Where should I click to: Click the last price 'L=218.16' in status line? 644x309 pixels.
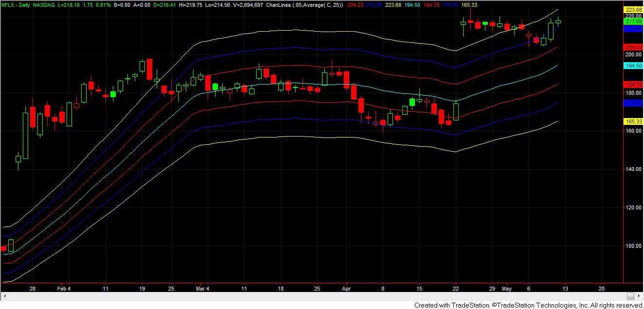click(x=70, y=4)
